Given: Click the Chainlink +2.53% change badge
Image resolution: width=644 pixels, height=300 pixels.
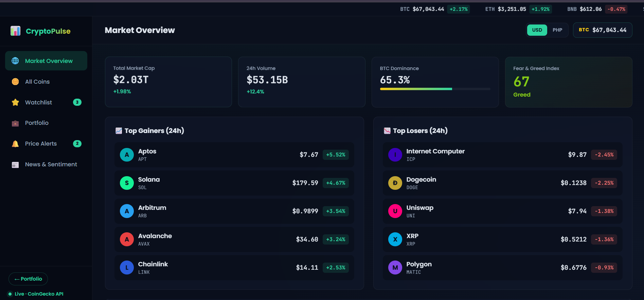Looking at the screenshot, I should click(336, 268).
